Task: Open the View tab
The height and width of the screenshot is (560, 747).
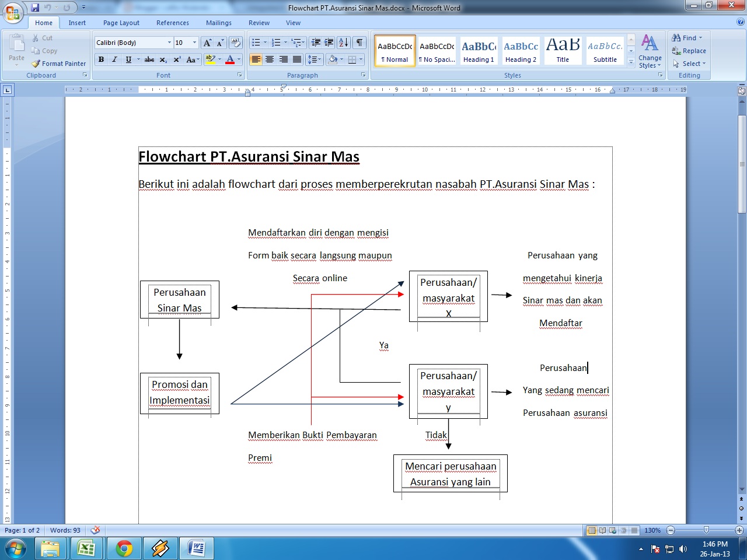Action: coord(294,23)
